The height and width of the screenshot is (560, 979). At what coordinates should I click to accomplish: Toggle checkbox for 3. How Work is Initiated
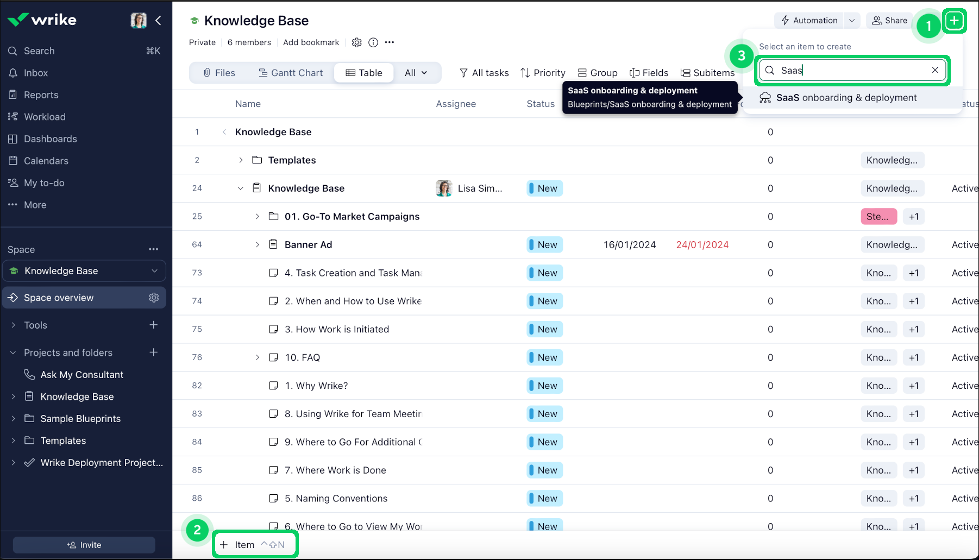274,329
